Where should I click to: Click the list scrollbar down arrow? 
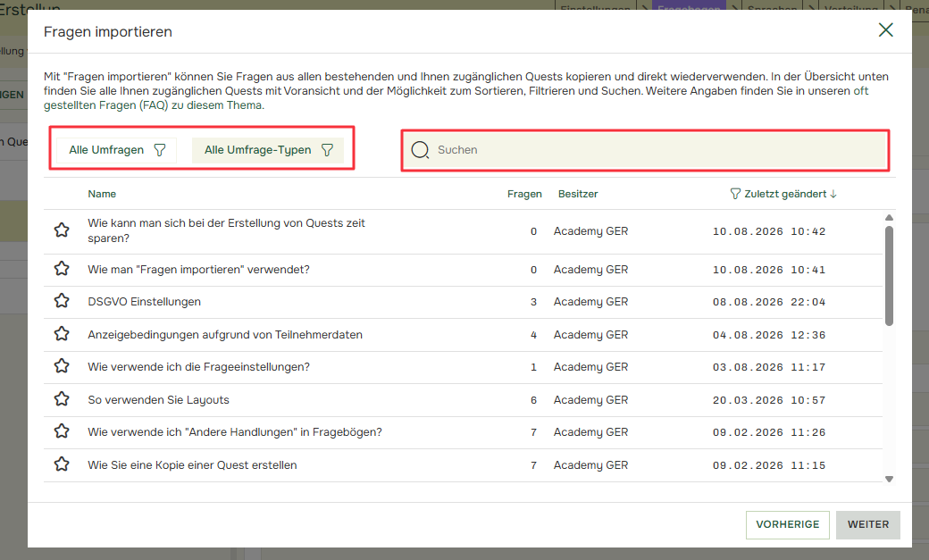point(889,479)
